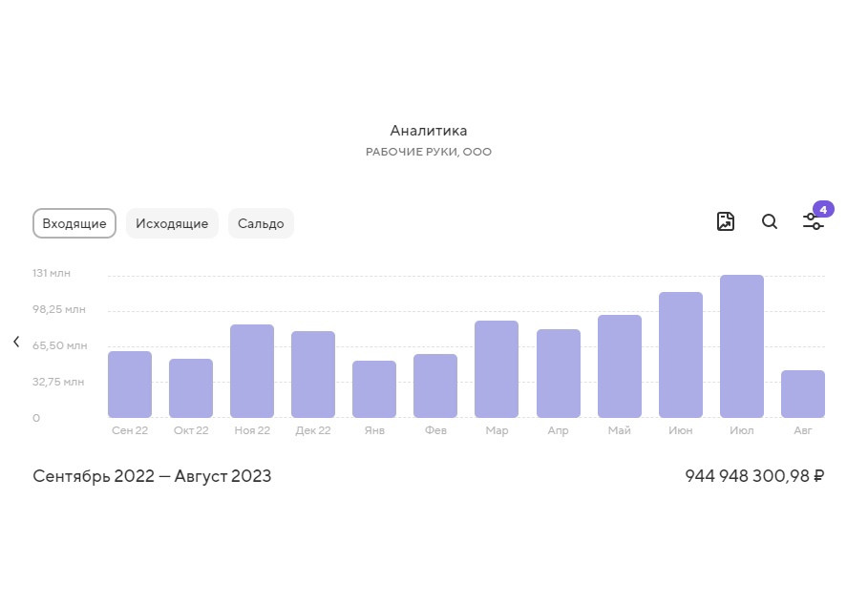Select the Сен 22 chart bar
This screenshot has width=868, height=604.
[130, 385]
